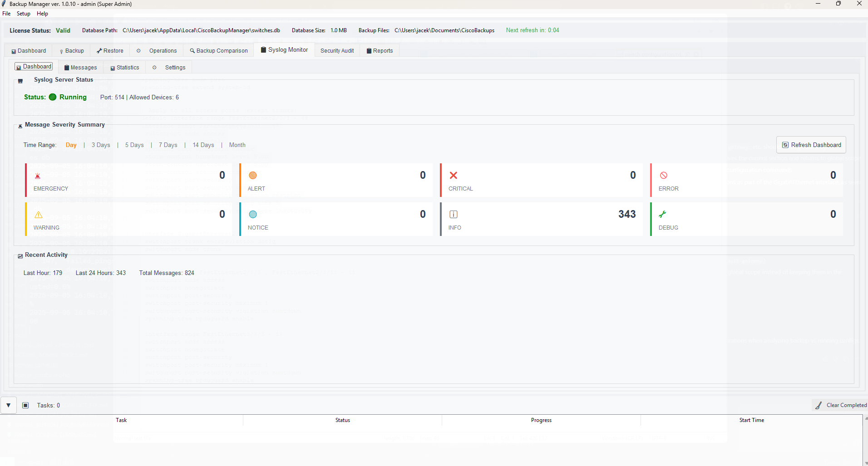Collapse the tasks panel with the arrow
Image resolution: width=868 pixels, height=466 pixels.
[9, 405]
